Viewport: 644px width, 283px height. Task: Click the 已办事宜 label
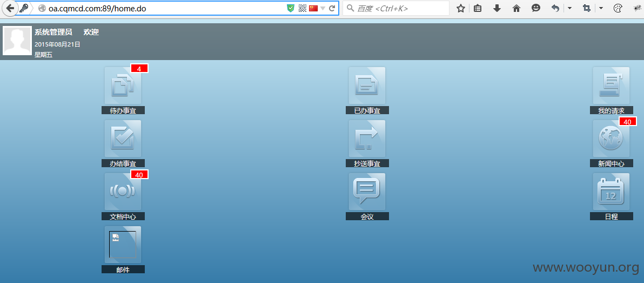click(x=367, y=110)
